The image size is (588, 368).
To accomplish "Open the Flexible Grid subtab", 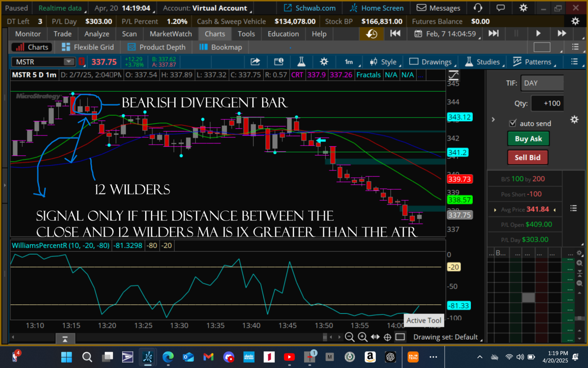I will [x=88, y=47].
